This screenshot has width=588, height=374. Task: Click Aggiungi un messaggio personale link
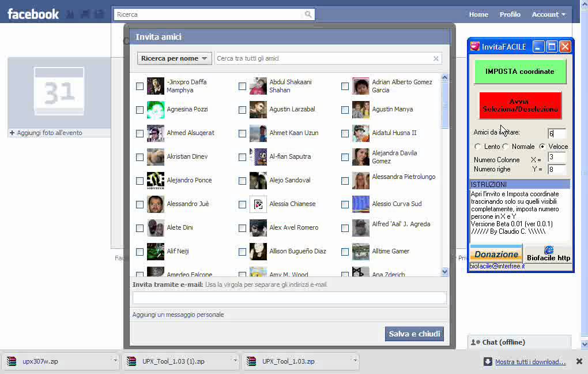point(178,315)
